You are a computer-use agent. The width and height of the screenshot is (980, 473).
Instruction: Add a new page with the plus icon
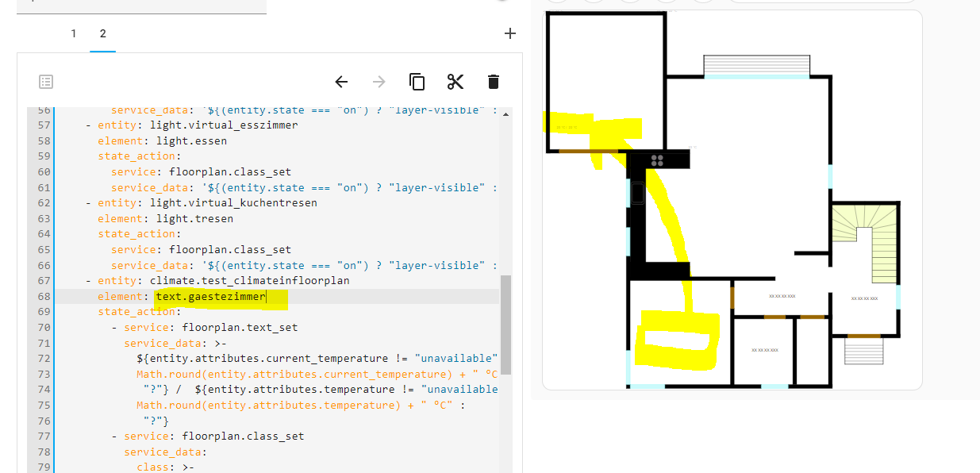(x=509, y=33)
